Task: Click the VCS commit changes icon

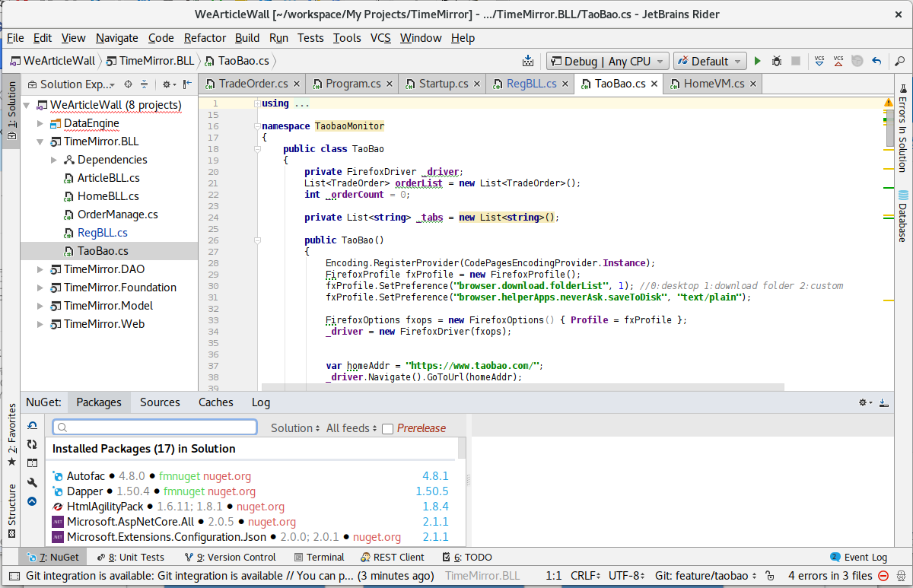Action: pos(838,62)
